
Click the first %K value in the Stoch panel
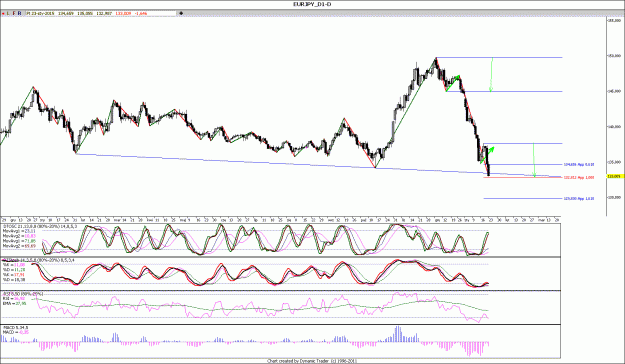(x=14, y=265)
